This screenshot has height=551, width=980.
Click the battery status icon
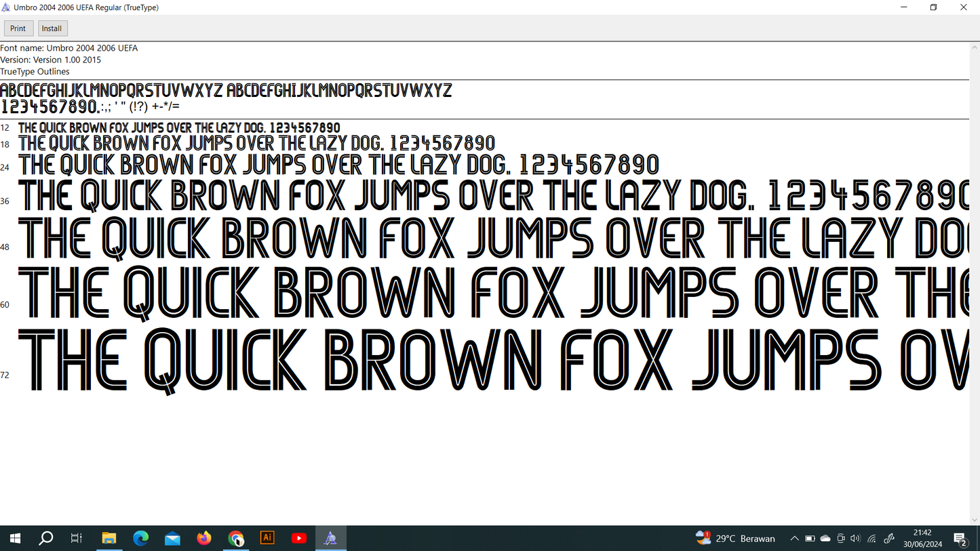(810, 539)
